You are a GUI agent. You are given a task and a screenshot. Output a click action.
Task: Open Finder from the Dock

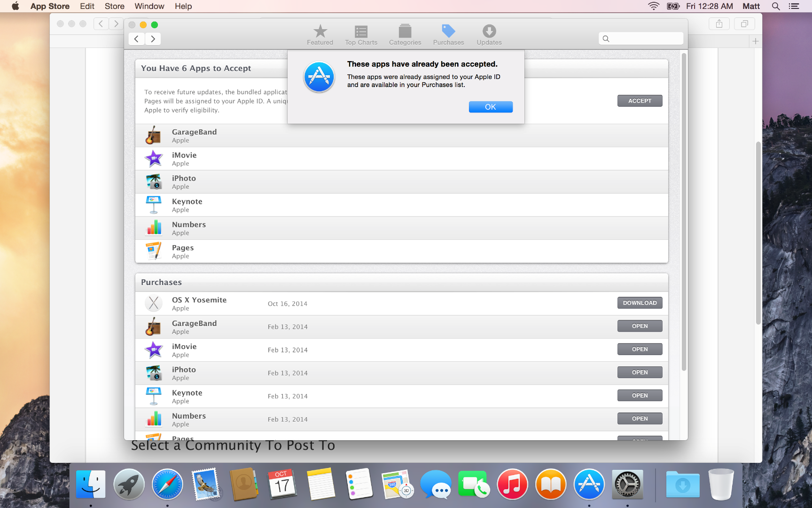coord(91,484)
